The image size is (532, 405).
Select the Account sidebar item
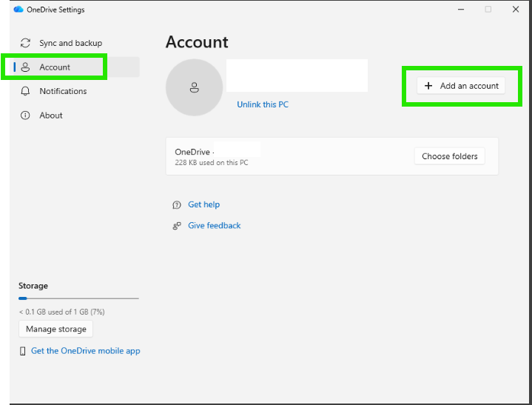coord(76,67)
